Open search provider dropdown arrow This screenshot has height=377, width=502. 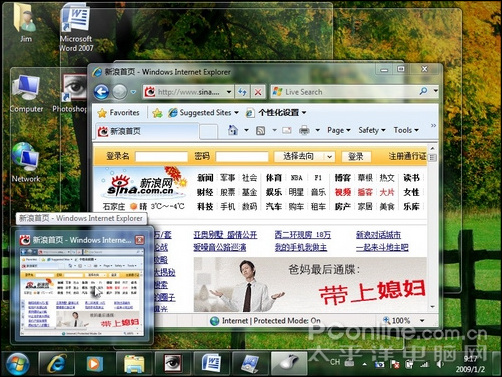click(x=435, y=91)
